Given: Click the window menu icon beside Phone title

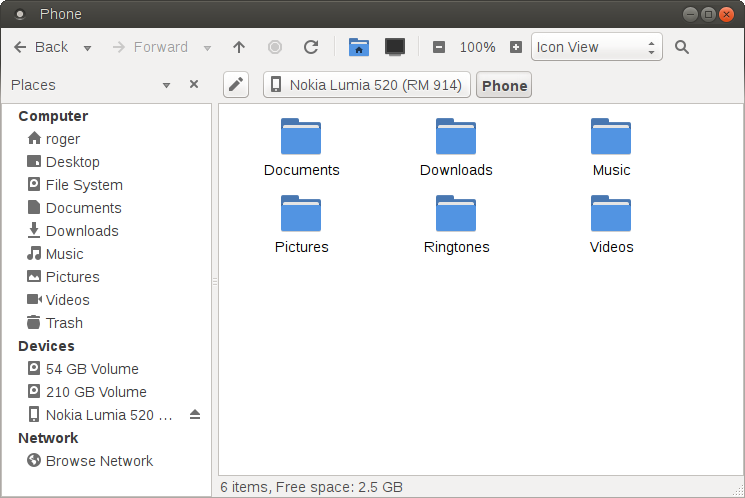Looking at the screenshot, I should tap(20, 15).
